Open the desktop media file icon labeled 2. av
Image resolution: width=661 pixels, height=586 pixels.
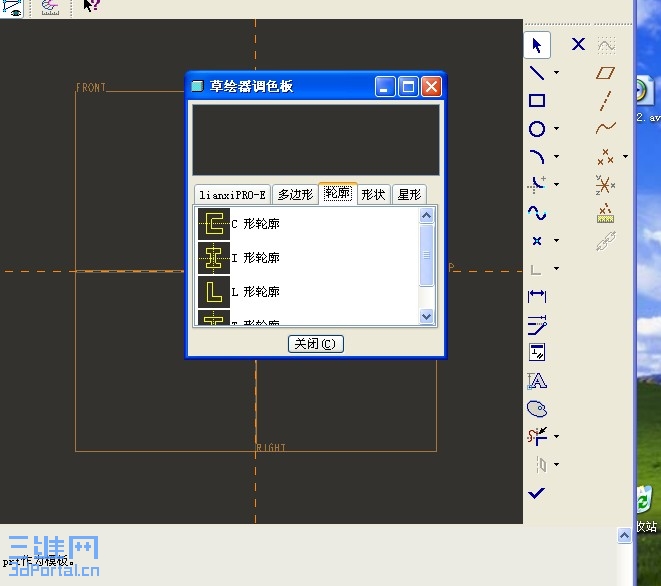(x=647, y=99)
